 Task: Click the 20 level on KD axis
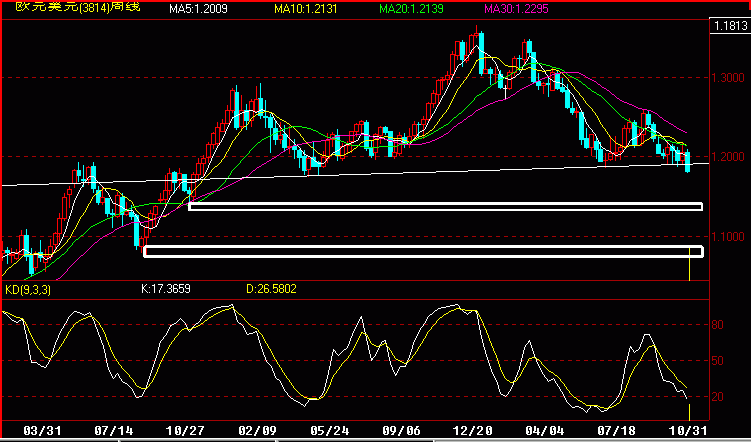point(717,397)
